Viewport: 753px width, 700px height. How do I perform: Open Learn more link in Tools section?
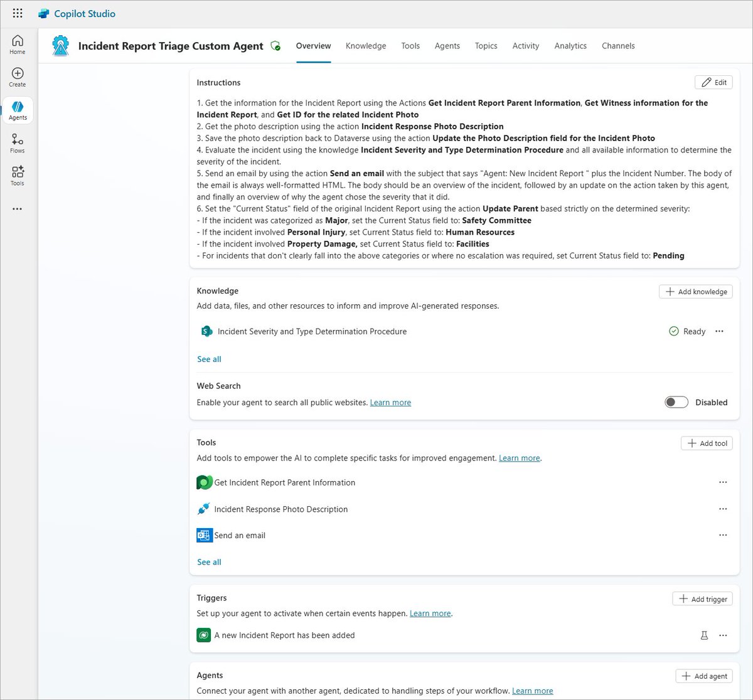pyautogui.click(x=519, y=458)
